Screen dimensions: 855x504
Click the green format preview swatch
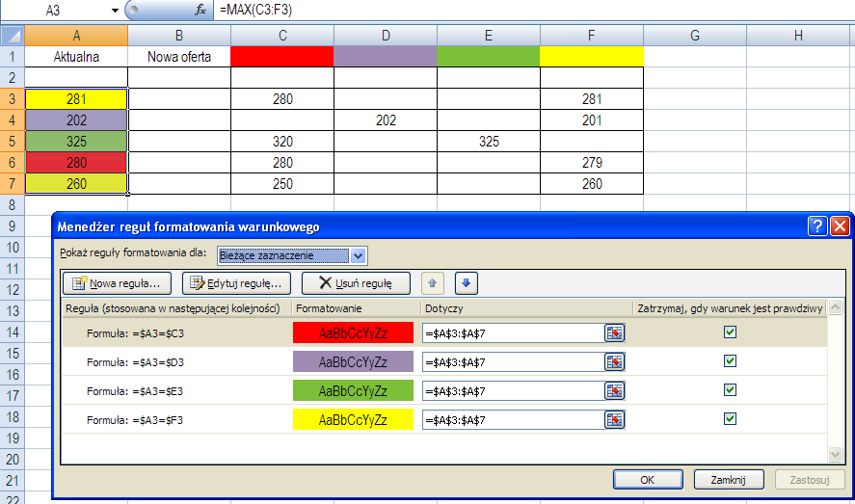pyautogui.click(x=353, y=390)
